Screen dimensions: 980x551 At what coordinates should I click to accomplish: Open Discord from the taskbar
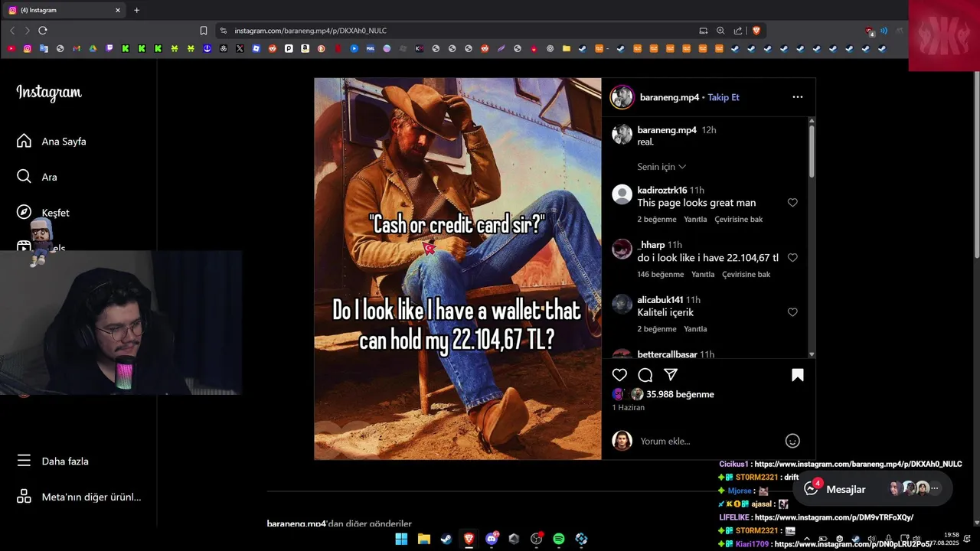[492, 539]
